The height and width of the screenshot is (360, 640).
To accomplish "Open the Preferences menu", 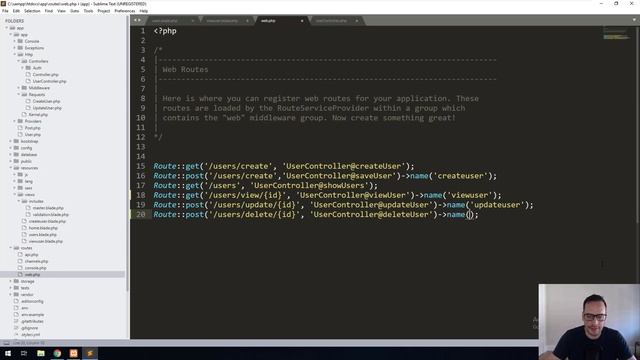I will coord(124,11).
